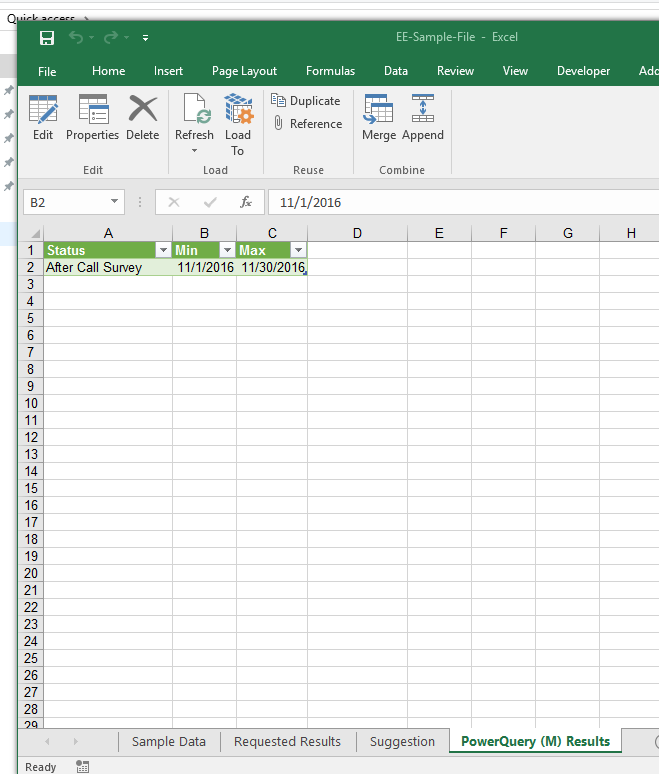Open the Max column filter dropdown

[x=297, y=250]
